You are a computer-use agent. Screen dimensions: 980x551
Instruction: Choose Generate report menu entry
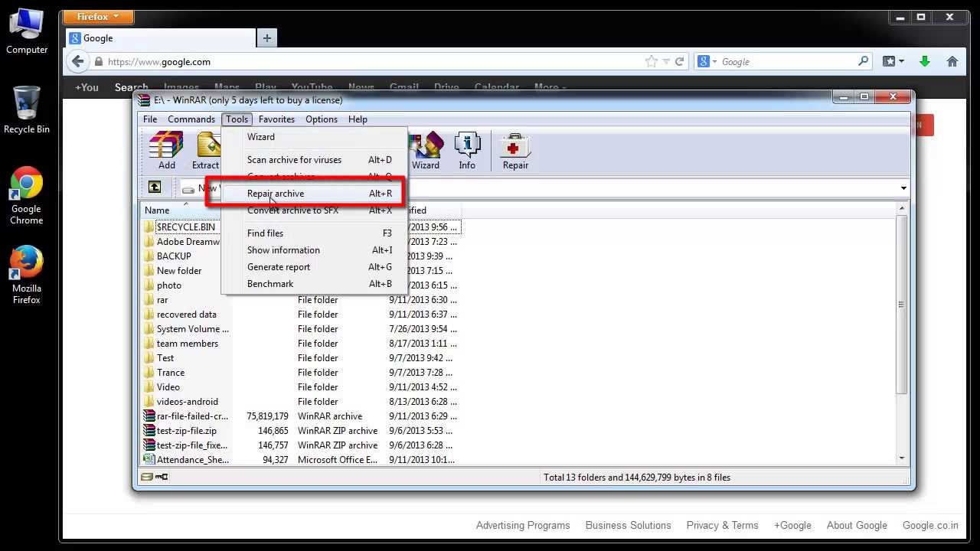315,267
